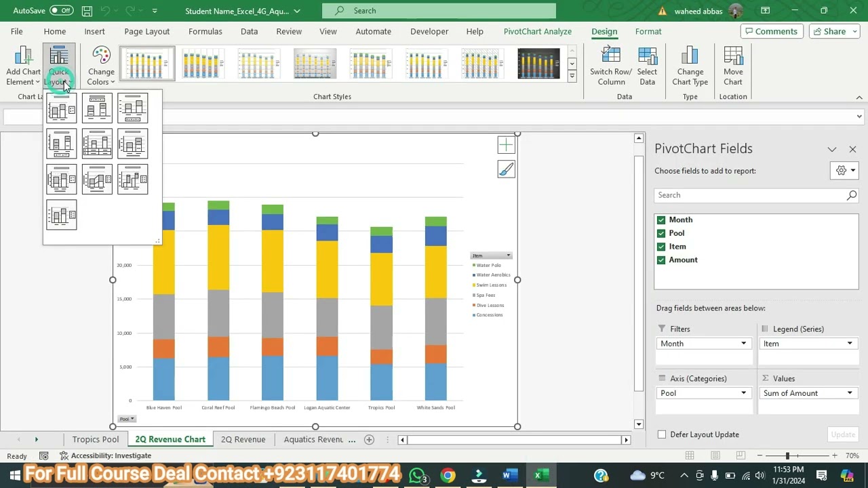Image resolution: width=868 pixels, height=488 pixels.
Task: Open the File menu
Action: pos(16,31)
